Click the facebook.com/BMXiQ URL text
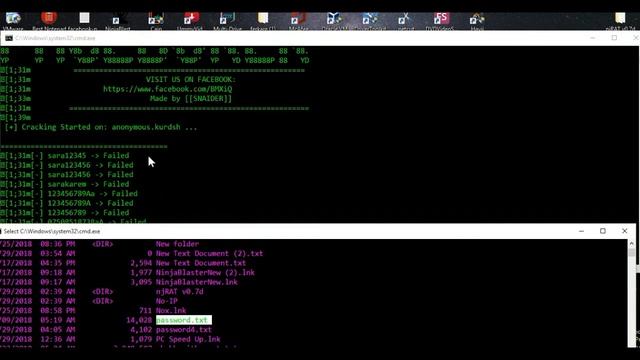640x360 pixels. [x=167, y=89]
